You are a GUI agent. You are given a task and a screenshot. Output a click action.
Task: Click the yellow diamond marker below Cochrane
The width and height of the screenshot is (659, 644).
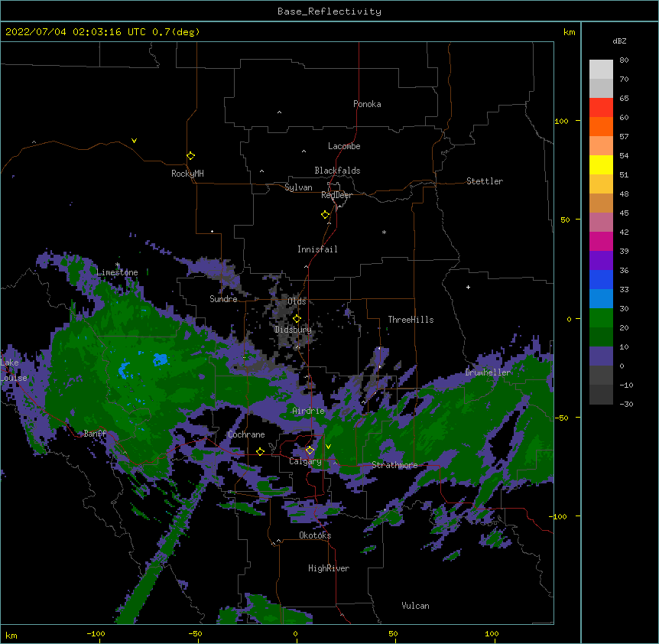coord(260,452)
